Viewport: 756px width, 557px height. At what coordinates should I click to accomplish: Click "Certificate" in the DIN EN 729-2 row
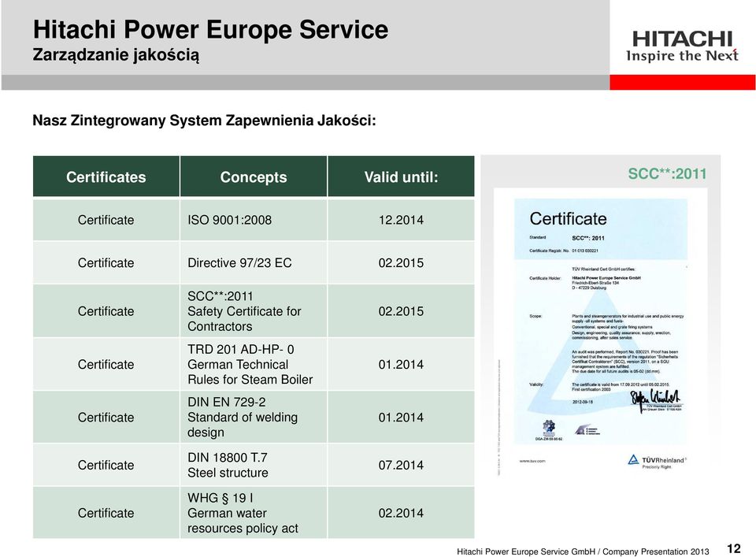106,417
